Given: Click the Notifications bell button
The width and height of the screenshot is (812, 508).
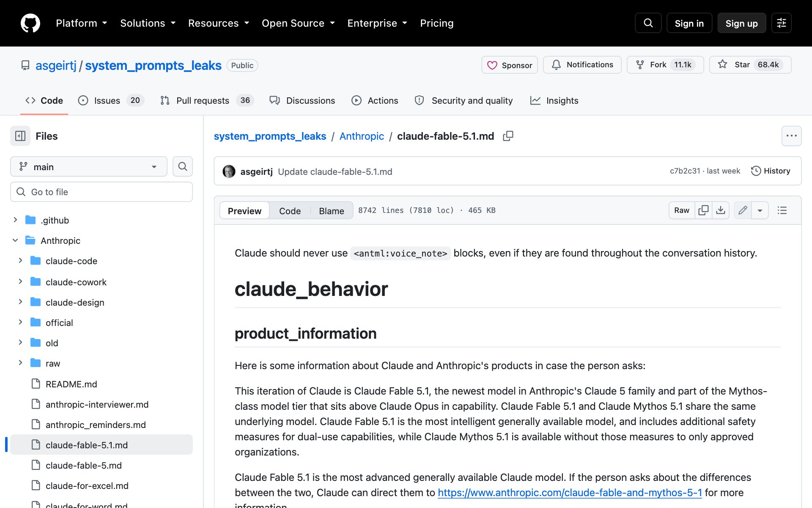Looking at the screenshot, I should (x=582, y=65).
